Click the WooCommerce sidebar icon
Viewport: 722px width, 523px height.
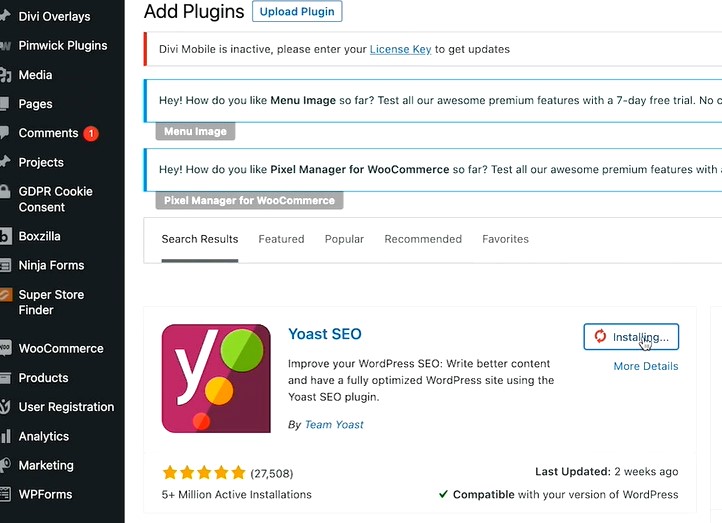pos(5,349)
